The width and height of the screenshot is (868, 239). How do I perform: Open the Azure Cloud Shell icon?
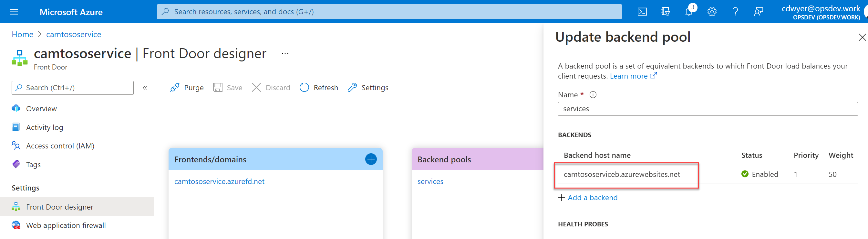click(642, 12)
